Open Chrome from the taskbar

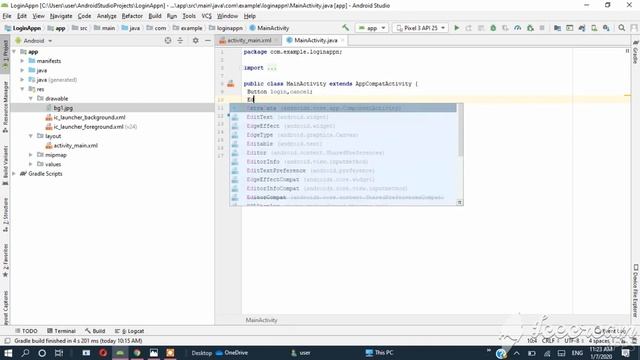pos(137,353)
